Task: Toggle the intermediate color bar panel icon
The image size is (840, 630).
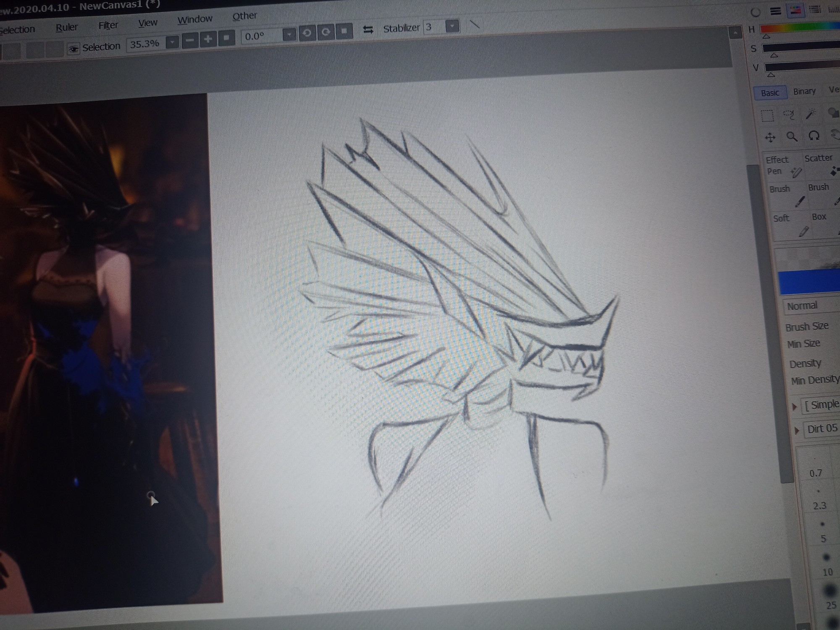Action: point(815,9)
